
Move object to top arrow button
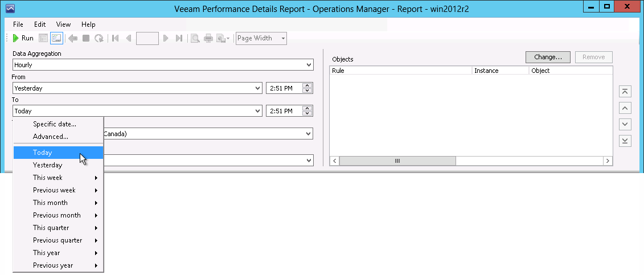point(625,92)
